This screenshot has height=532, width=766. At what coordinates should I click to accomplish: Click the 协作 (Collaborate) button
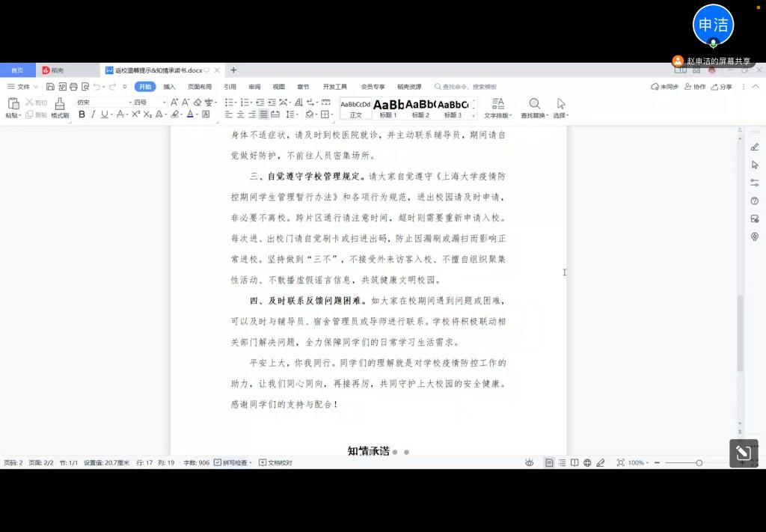[x=695, y=87]
